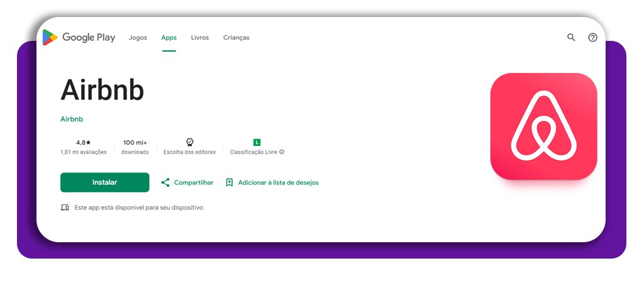Click the 4,8 star rating
This screenshot has width=644, height=302.
[84, 143]
